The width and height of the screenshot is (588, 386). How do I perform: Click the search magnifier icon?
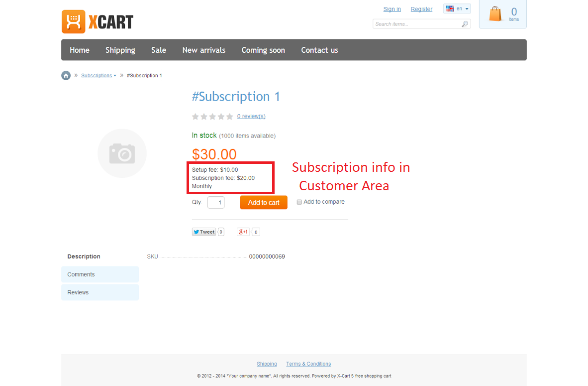[465, 24]
